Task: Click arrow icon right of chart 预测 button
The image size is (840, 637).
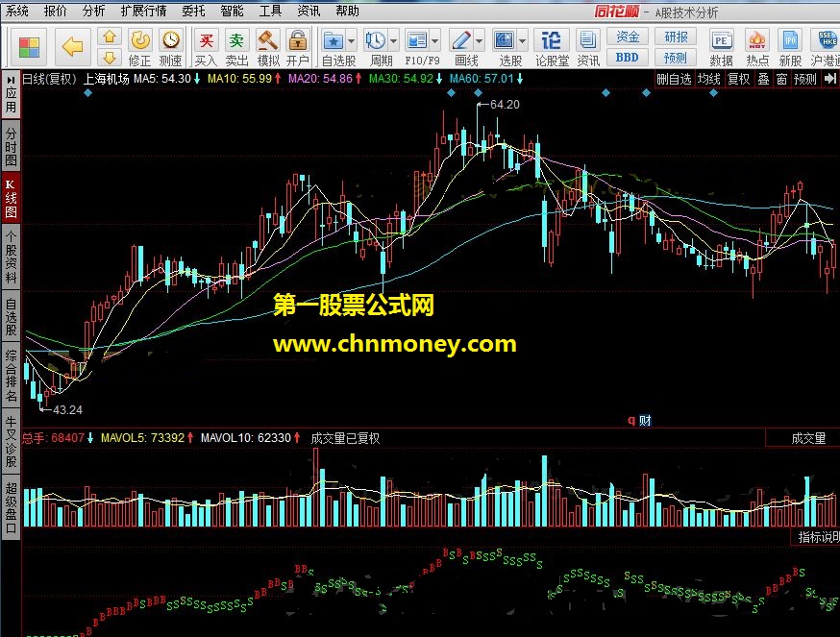Action: [830, 79]
